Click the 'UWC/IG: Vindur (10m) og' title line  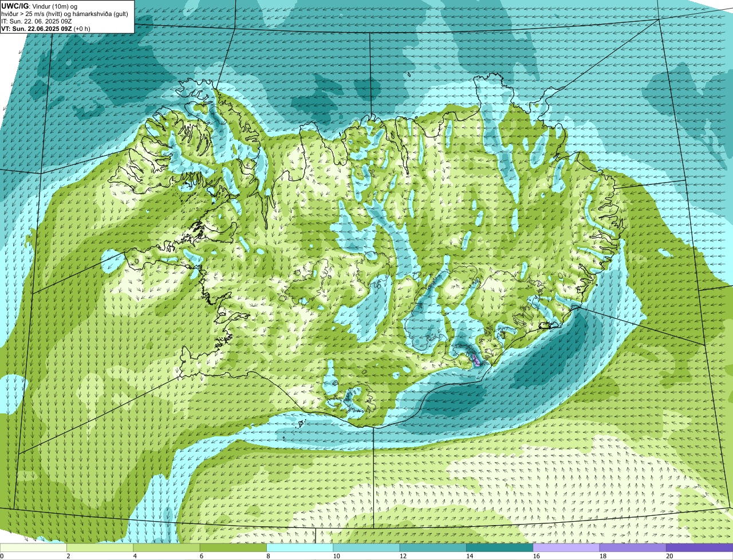click(40, 6)
